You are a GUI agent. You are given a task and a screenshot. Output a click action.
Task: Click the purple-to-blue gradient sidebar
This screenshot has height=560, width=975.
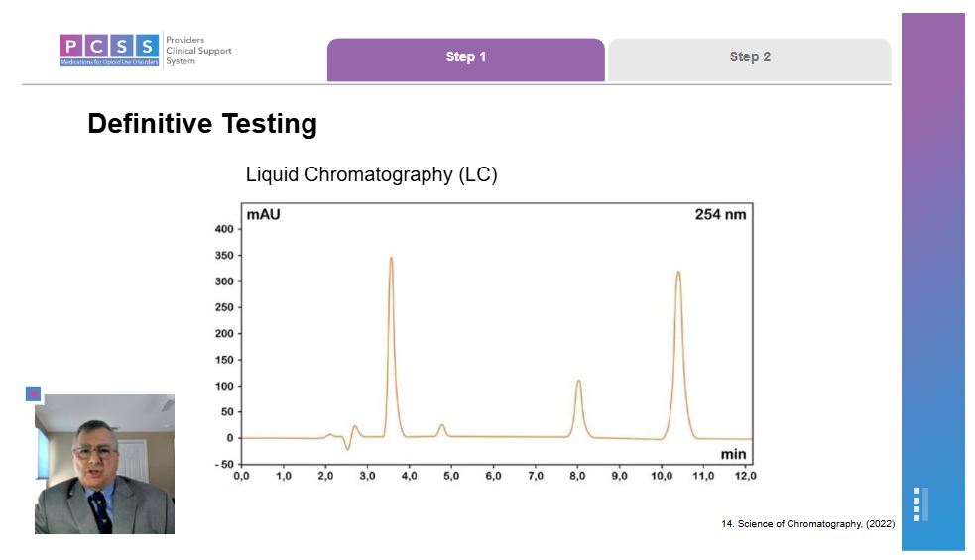(x=932, y=248)
